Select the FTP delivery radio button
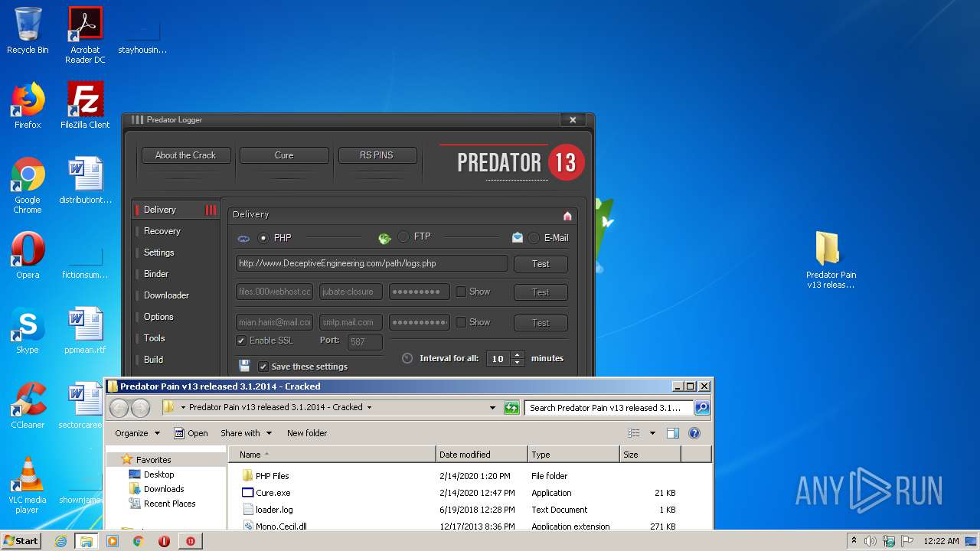The height and width of the screenshot is (551, 980). (x=403, y=237)
